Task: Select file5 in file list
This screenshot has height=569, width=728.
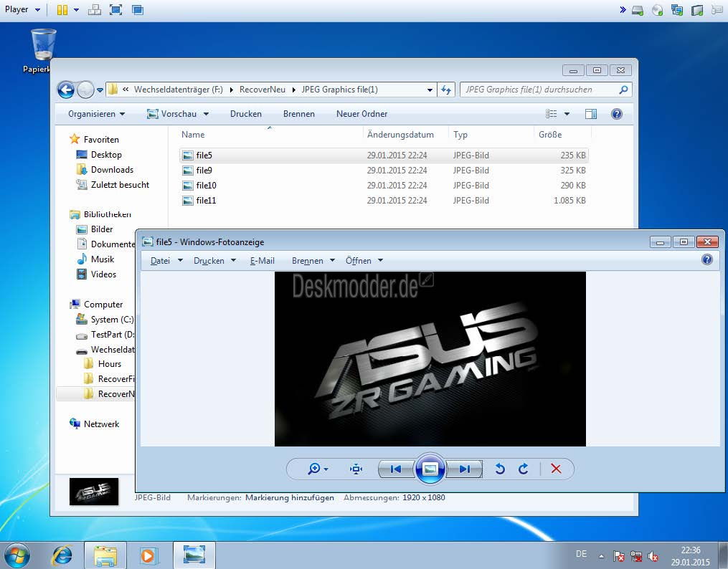Action: (384, 156)
